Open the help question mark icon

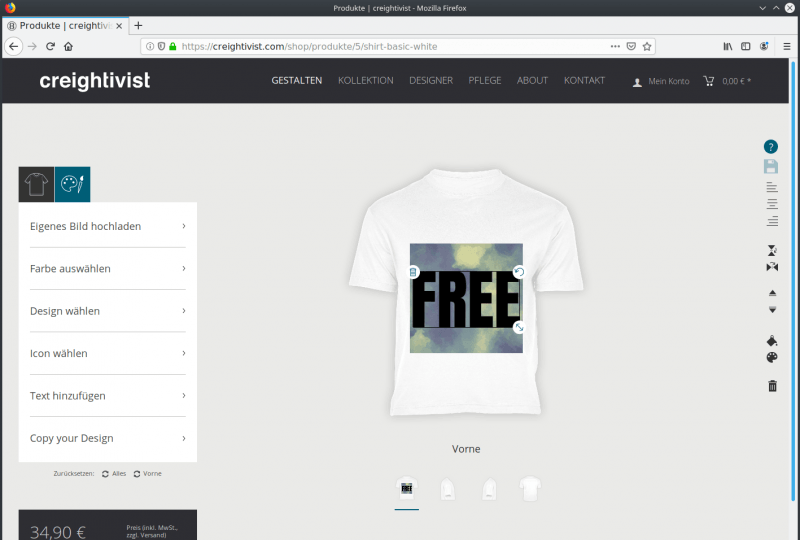click(770, 147)
